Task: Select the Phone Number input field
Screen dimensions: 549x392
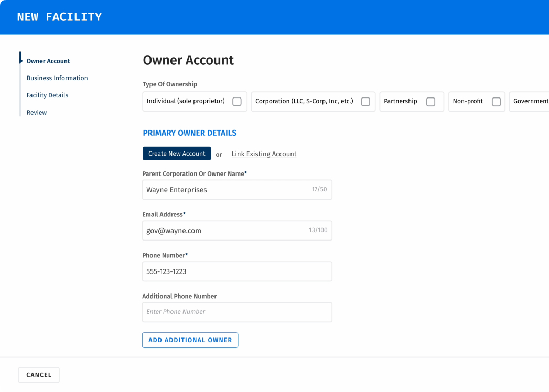Action: [237, 271]
